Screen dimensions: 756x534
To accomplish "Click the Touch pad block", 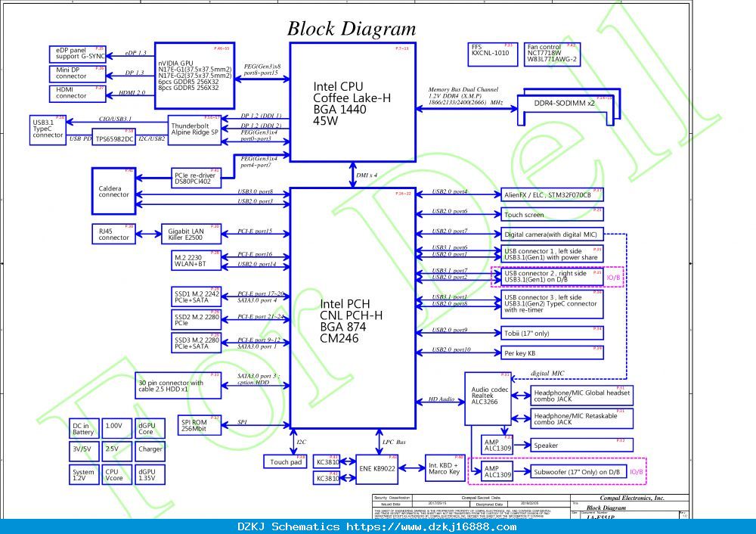I will 286,461.
